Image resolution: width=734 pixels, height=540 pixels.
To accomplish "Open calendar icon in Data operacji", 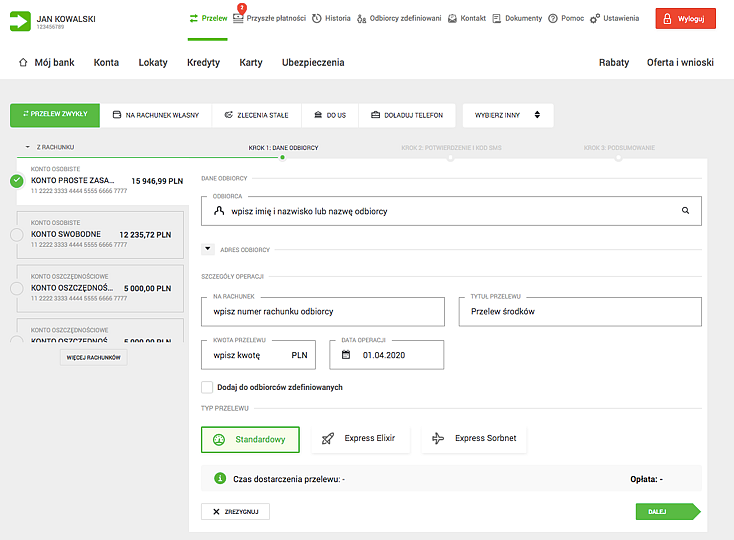I will (346, 355).
